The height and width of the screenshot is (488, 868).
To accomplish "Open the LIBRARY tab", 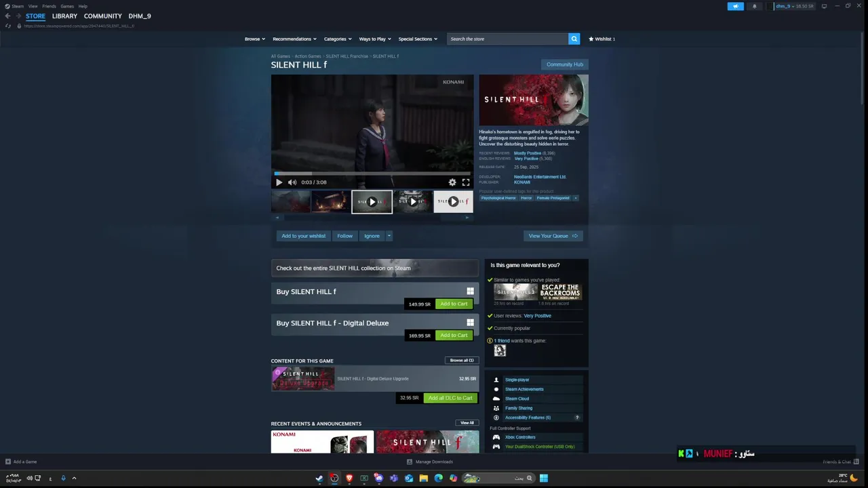I will [x=64, y=16].
